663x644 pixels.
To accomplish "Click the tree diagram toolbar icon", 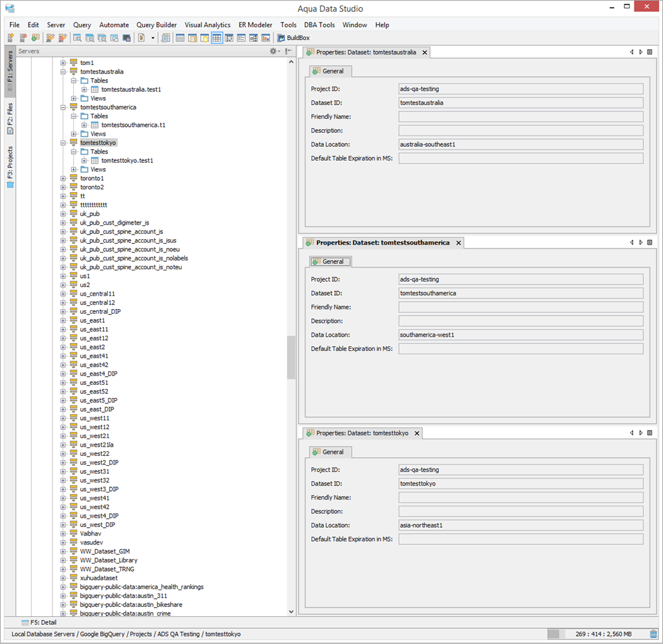I will [253, 38].
